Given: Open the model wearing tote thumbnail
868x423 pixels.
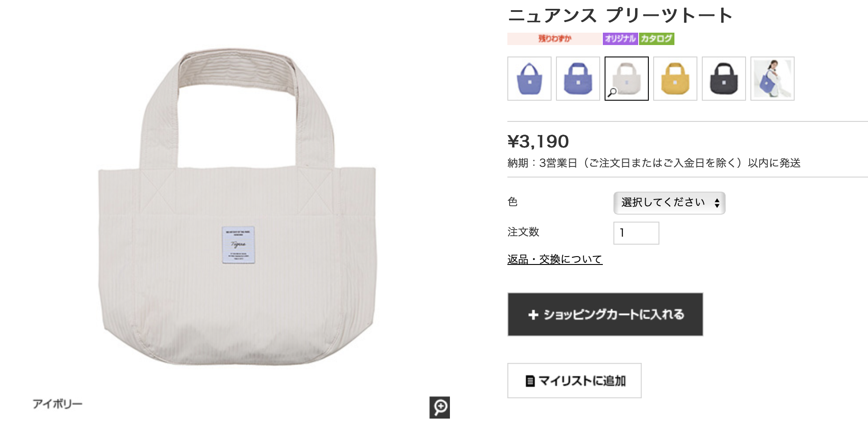Looking at the screenshot, I should (x=772, y=79).
